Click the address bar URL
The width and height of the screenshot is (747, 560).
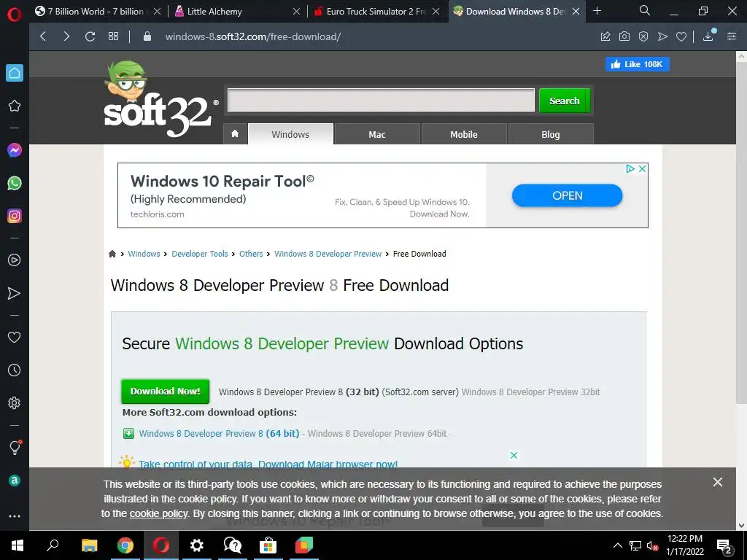[253, 36]
